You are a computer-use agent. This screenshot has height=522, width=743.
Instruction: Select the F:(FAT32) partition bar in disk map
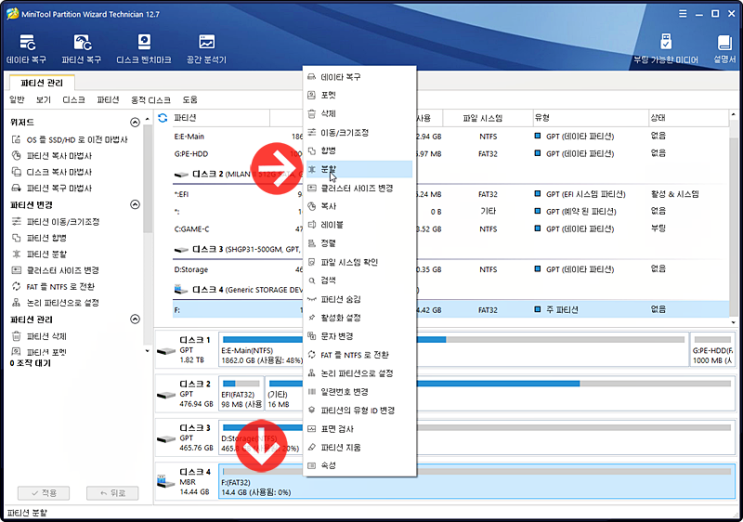point(477,482)
